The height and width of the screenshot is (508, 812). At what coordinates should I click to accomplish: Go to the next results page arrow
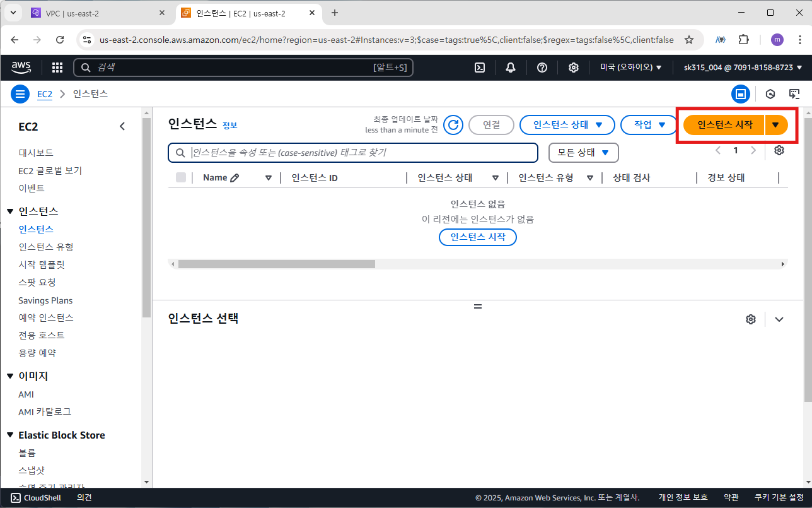pos(753,150)
